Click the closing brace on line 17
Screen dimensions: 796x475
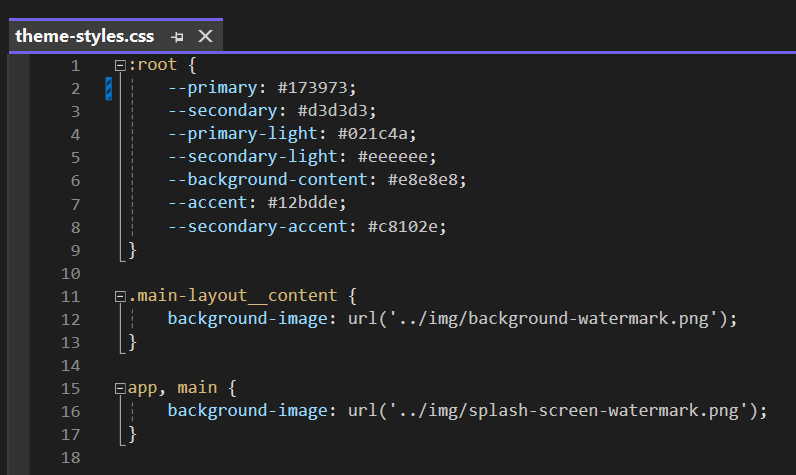[132, 434]
